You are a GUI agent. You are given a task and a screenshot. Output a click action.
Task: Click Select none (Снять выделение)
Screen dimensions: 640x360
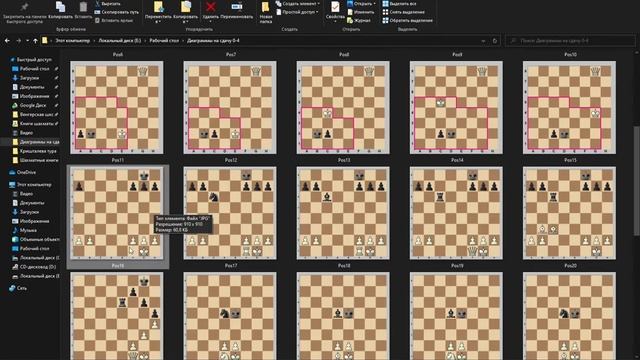pyautogui.click(x=404, y=12)
